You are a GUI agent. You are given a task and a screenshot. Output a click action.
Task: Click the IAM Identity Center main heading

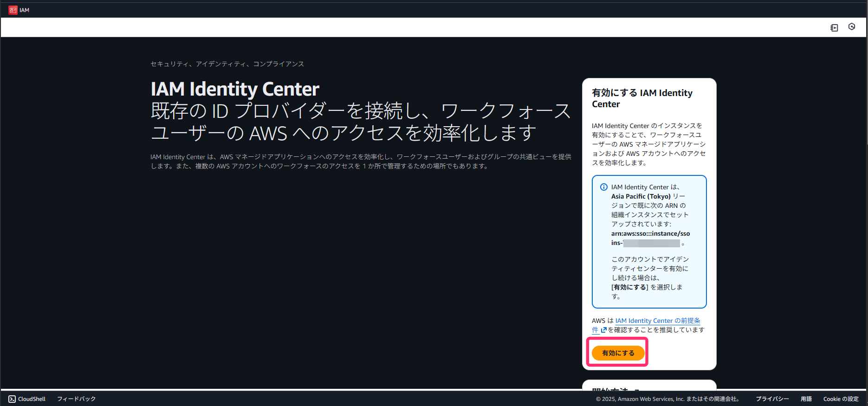[x=235, y=89]
